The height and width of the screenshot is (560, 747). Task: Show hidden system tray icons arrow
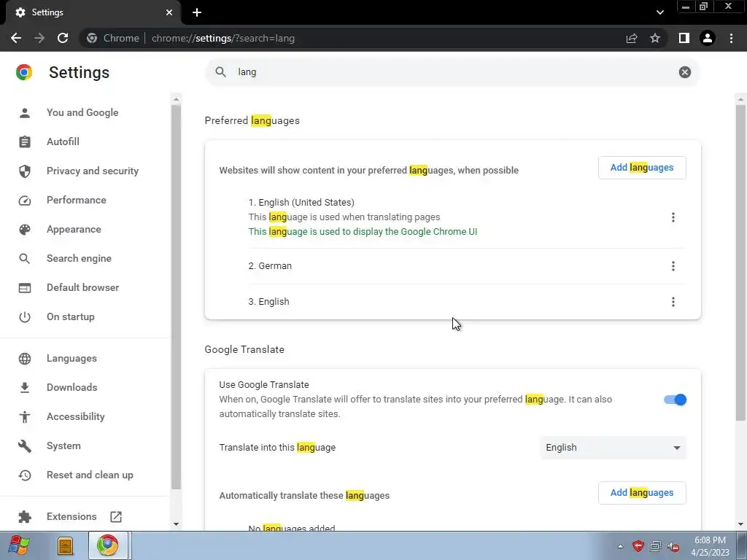tap(620, 546)
